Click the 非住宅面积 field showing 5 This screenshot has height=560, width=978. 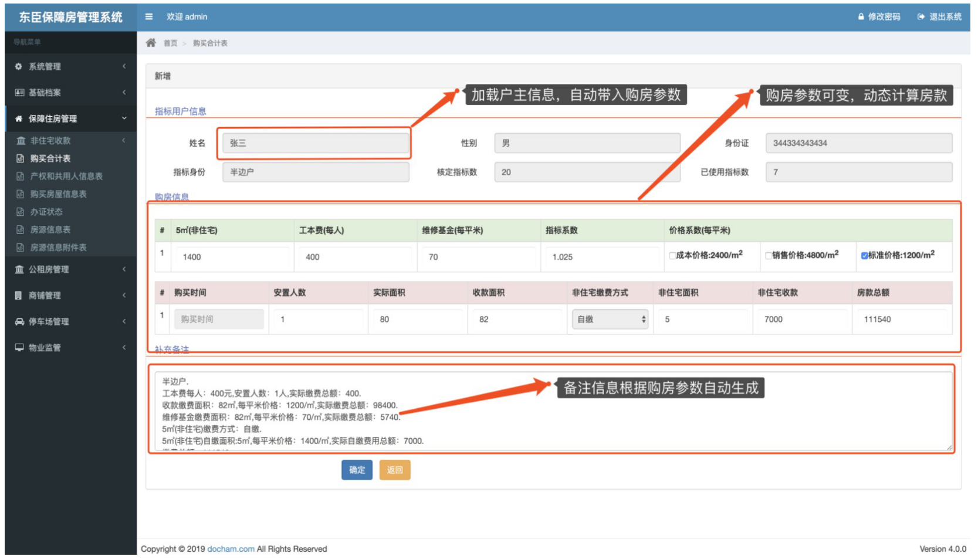(x=703, y=319)
